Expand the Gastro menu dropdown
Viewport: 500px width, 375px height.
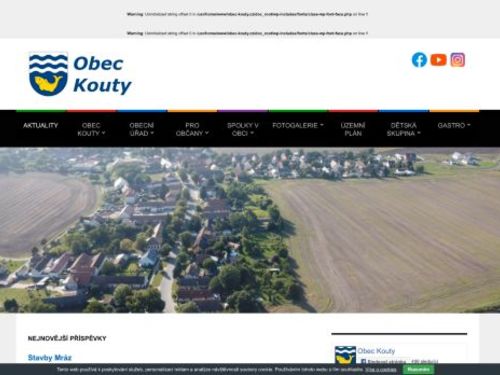coord(454,125)
